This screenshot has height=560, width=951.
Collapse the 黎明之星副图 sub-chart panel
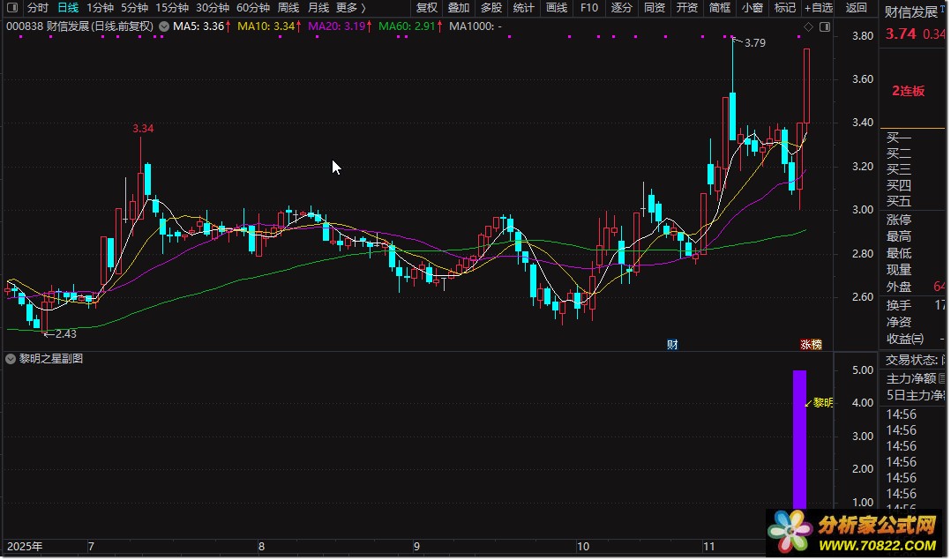(11, 359)
